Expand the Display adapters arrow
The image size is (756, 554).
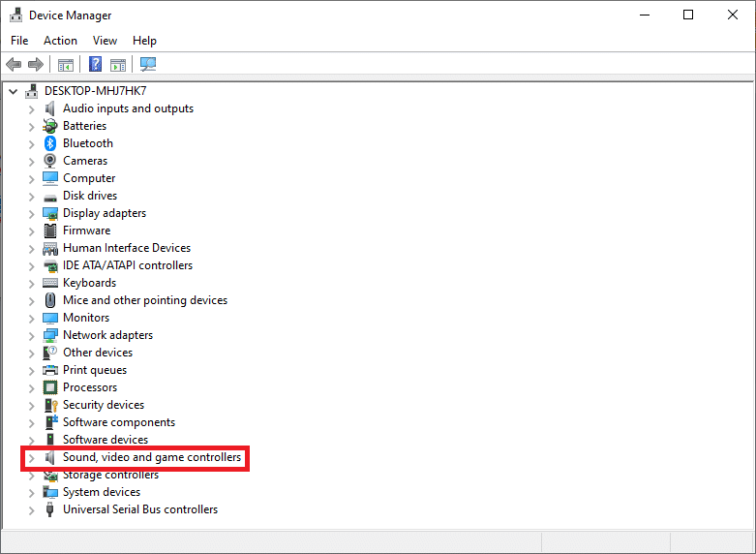32,214
